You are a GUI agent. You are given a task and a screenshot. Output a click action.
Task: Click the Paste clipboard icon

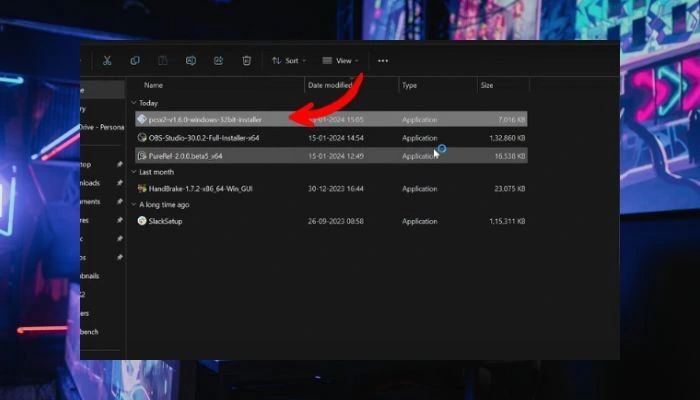click(x=162, y=61)
